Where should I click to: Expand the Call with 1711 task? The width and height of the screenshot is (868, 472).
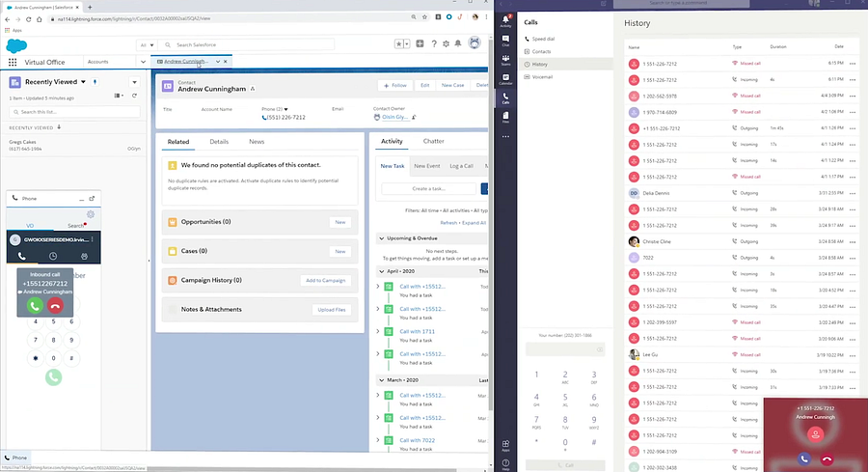(378, 331)
